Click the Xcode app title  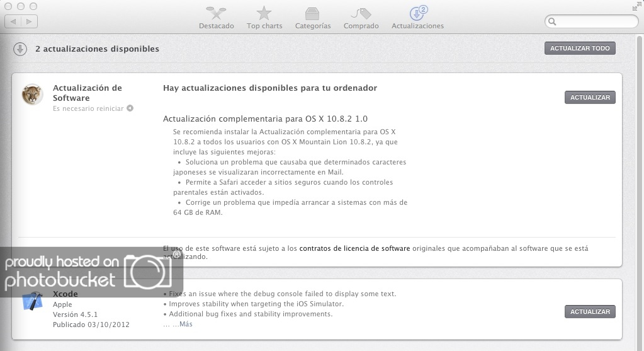(65, 294)
